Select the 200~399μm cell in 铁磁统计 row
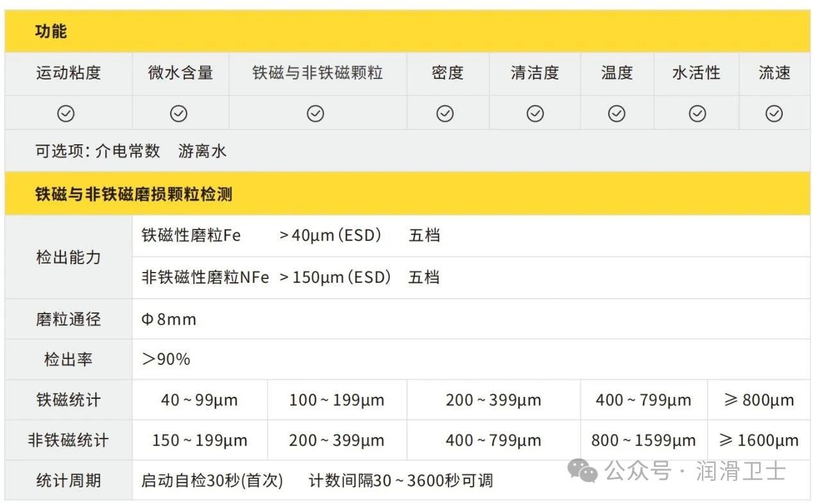Screen dimensions: 813x504 [493, 400]
